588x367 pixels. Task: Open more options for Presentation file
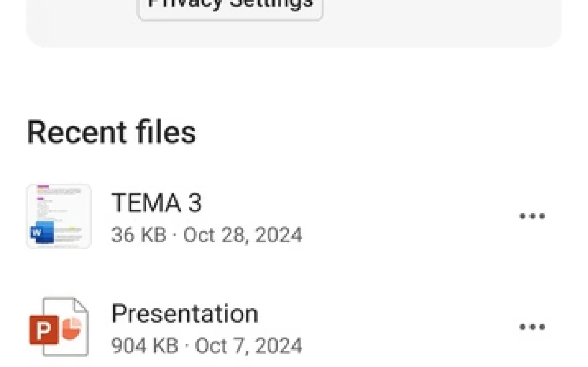(x=532, y=327)
